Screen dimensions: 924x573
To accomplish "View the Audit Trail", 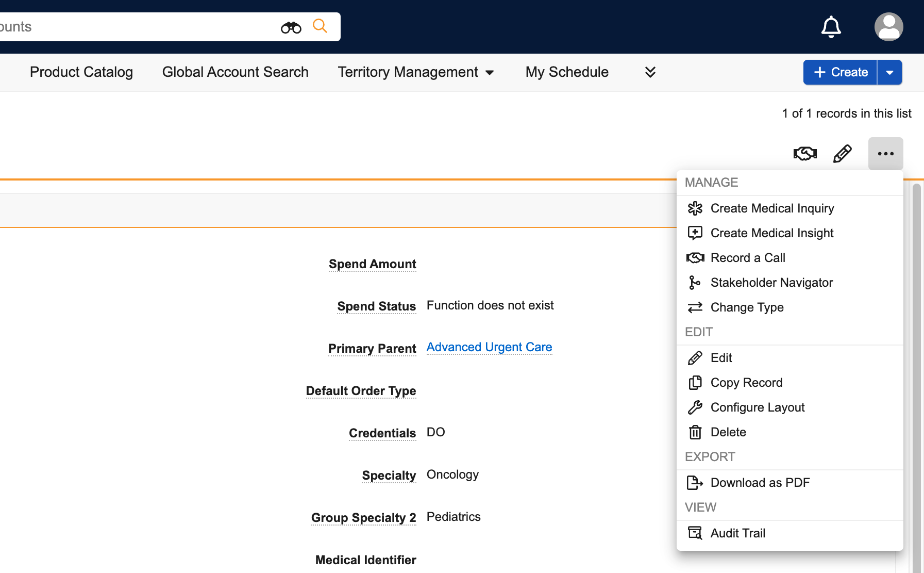I will click(737, 533).
